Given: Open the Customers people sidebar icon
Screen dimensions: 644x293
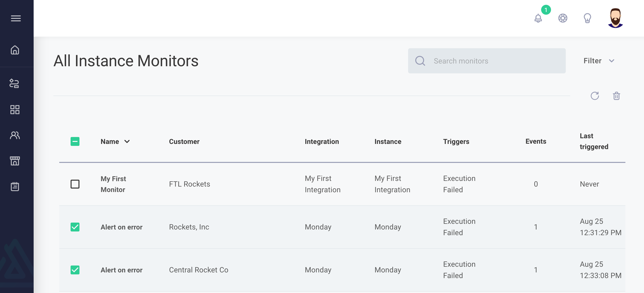Looking at the screenshot, I should coord(15,135).
